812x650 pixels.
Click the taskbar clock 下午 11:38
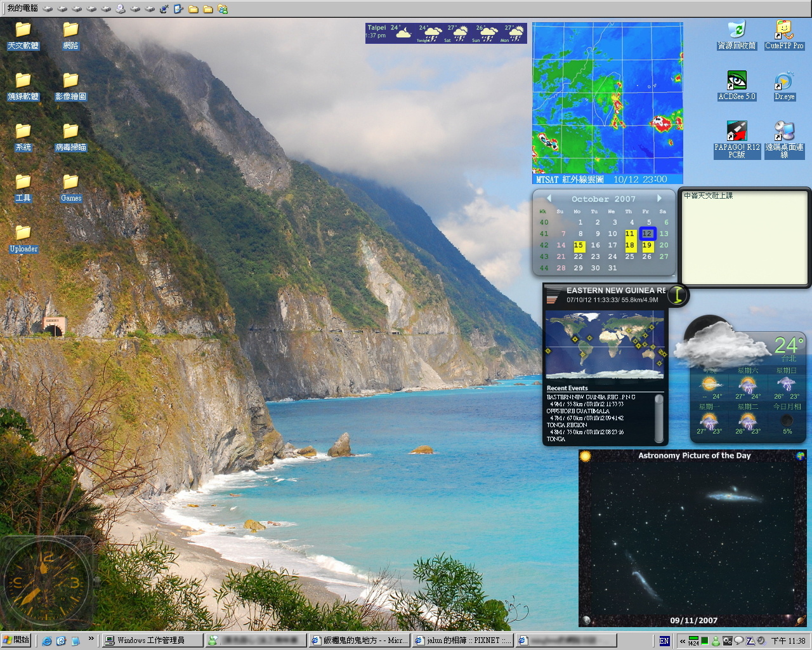pyautogui.click(x=788, y=641)
